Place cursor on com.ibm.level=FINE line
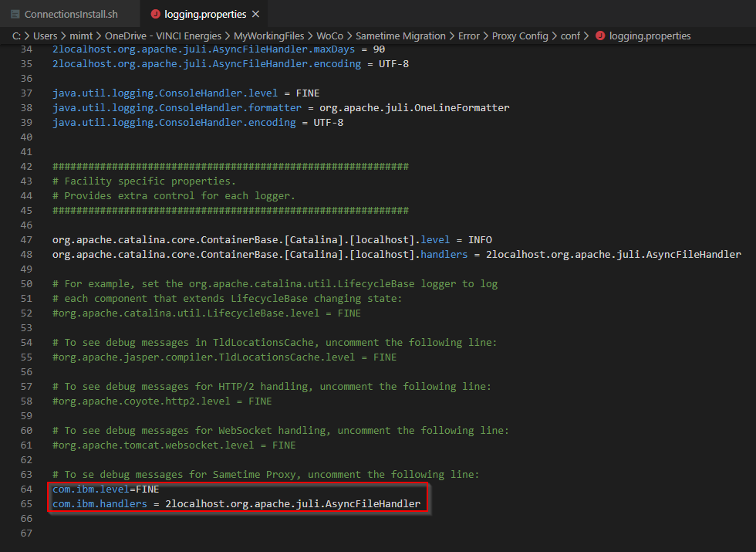This screenshot has height=552, width=756. 106,489
